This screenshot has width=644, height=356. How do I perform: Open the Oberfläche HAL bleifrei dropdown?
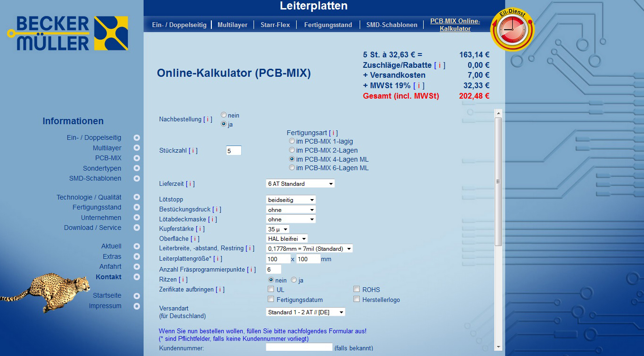click(x=287, y=239)
